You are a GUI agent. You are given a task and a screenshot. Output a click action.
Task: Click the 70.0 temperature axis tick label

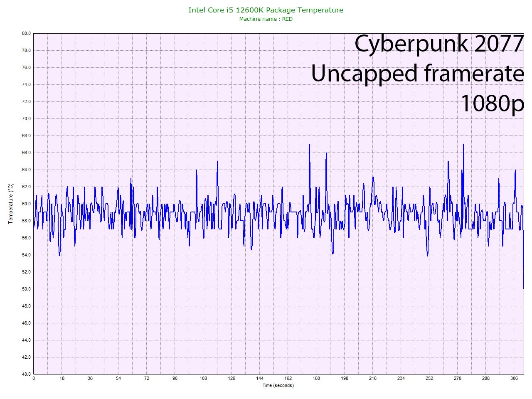pyautogui.click(x=26, y=118)
